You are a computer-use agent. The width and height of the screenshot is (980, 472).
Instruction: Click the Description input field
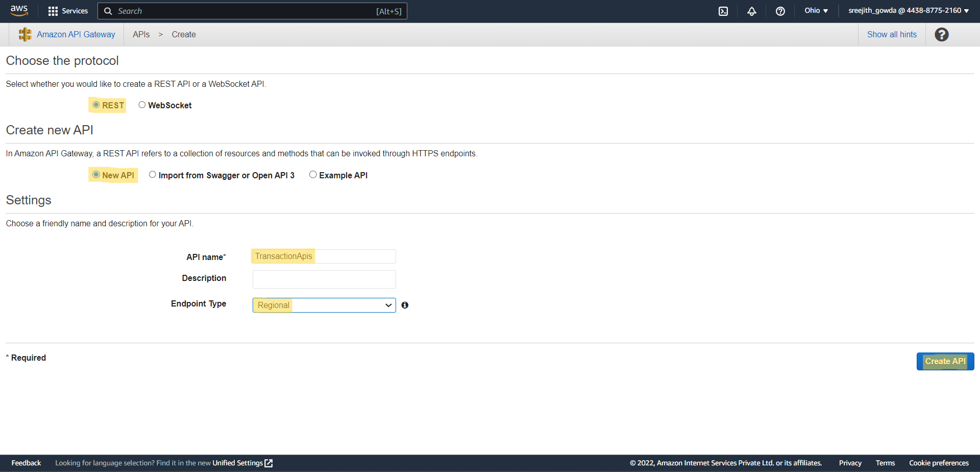(324, 279)
